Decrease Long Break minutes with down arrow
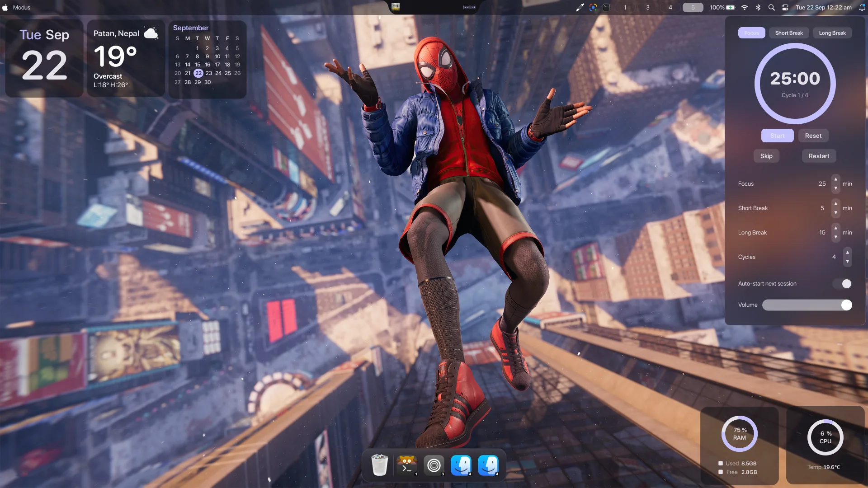Image resolution: width=868 pixels, height=488 pixels. tap(835, 237)
